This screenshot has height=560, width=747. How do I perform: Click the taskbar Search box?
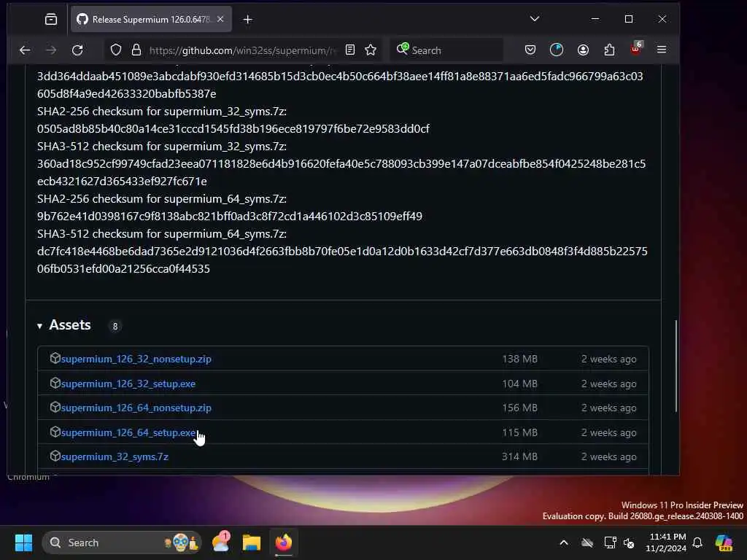[x=123, y=542]
